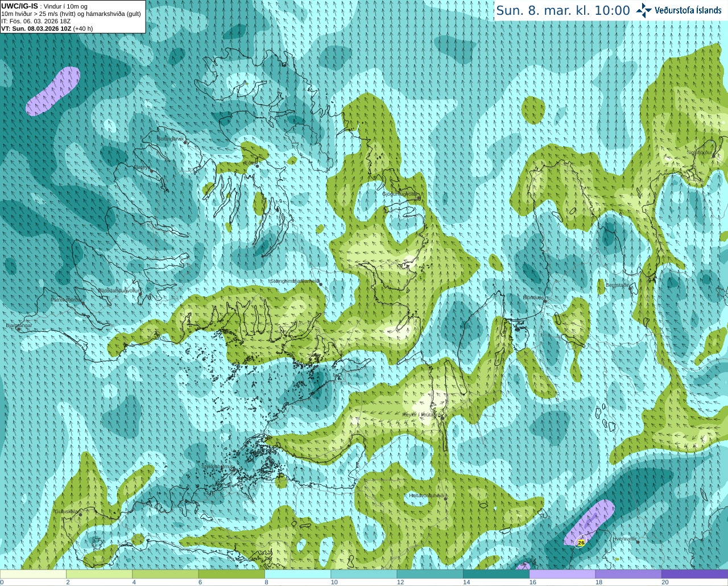Click the 8–10 m/s light cyan legend swatch
Image resolution: width=728 pixels, height=586 pixels.
297,574
